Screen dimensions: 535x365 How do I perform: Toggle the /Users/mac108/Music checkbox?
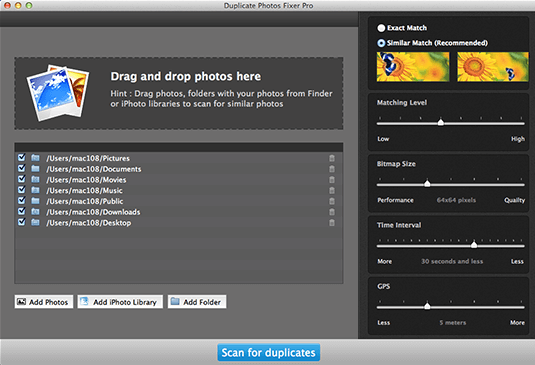coord(21,190)
